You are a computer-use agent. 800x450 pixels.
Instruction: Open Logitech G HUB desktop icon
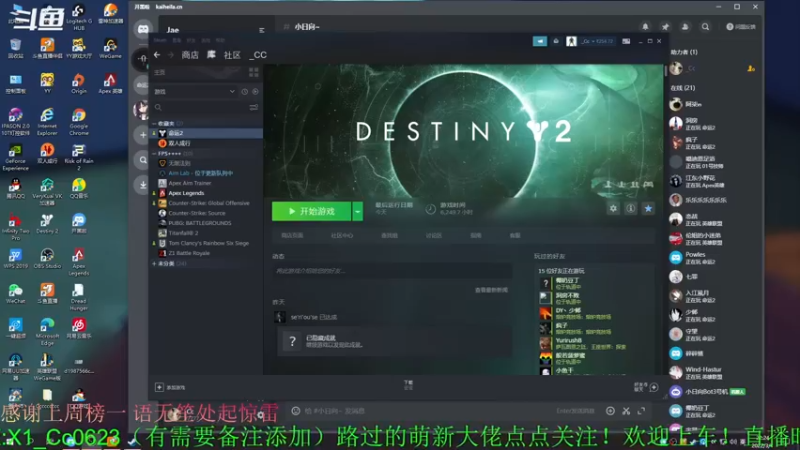click(79, 17)
